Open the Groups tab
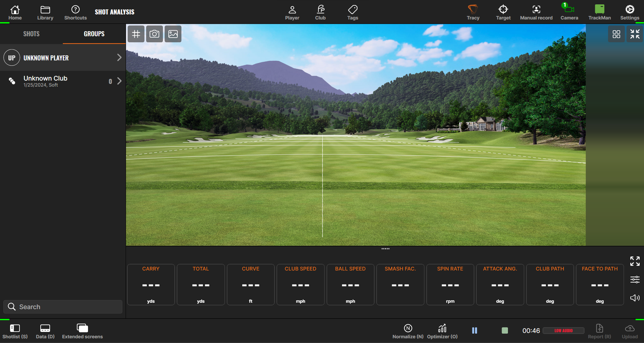This screenshot has height=343, width=644. (x=94, y=34)
